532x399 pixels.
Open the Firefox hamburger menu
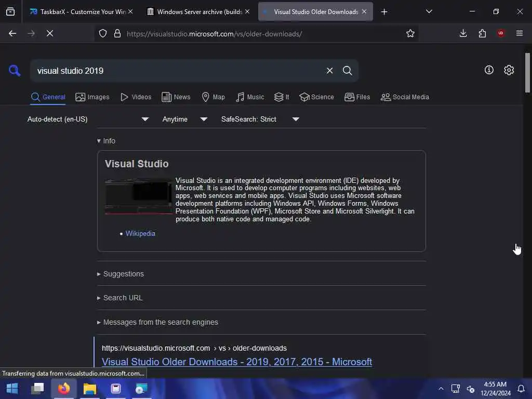click(520, 33)
